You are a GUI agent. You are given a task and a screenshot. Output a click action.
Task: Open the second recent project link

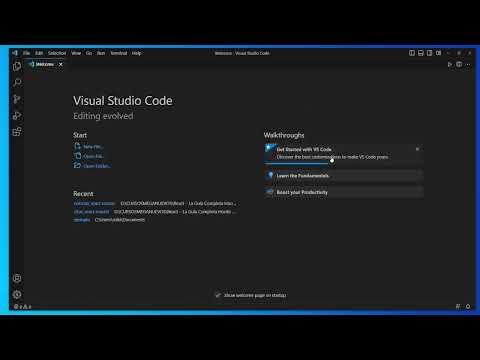91,212
